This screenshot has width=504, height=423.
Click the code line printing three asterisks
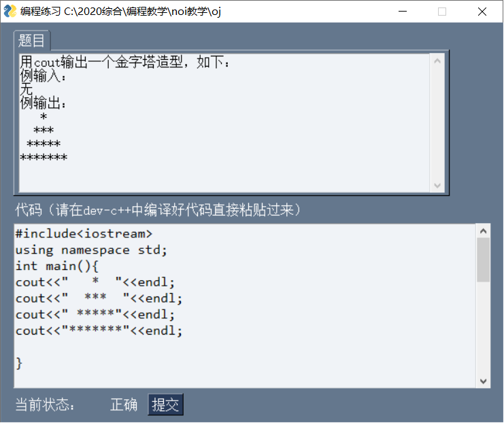pyautogui.click(x=99, y=299)
